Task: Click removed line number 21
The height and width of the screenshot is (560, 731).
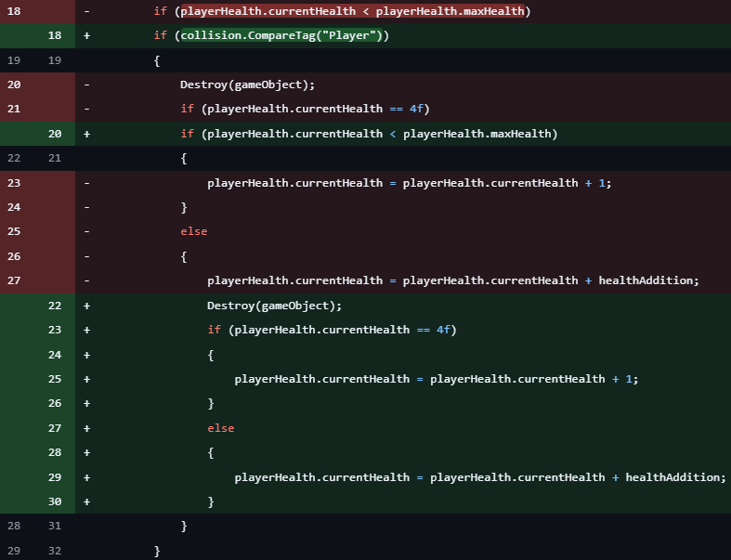Action: [14, 109]
